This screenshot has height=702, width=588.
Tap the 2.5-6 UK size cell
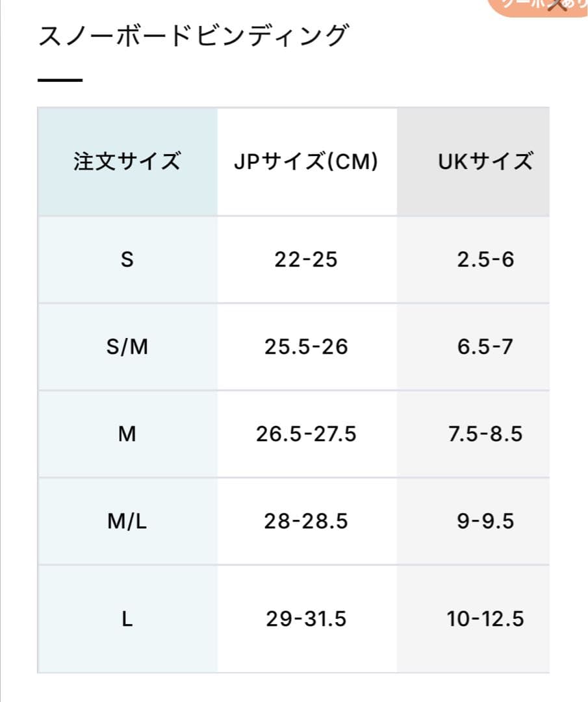point(485,260)
